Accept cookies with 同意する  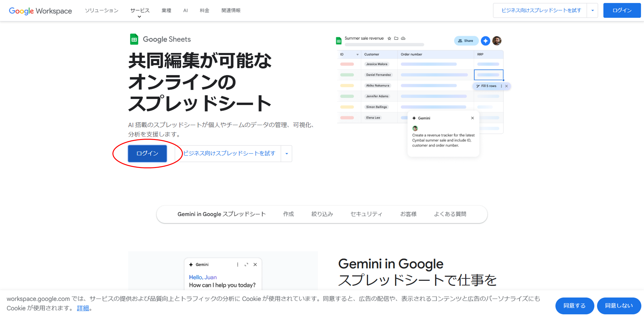574,306
